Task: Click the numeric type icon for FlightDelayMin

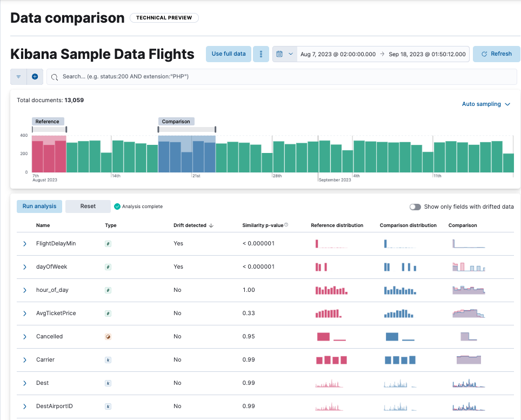Action: coord(108,243)
